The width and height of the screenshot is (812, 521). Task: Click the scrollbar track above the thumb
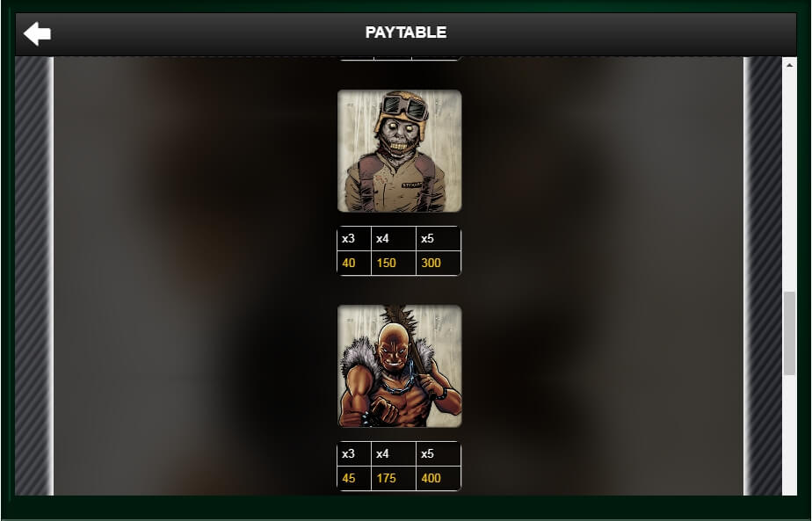[789, 181]
